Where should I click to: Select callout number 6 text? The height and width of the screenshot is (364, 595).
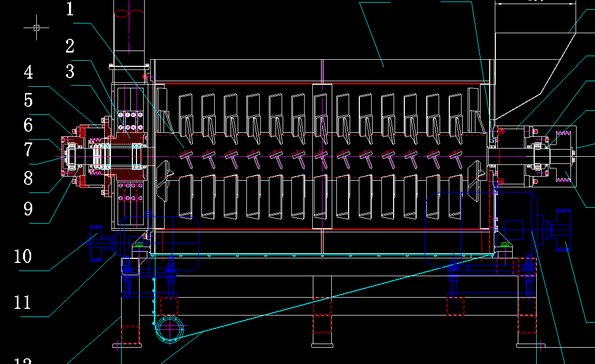coord(28,125)
